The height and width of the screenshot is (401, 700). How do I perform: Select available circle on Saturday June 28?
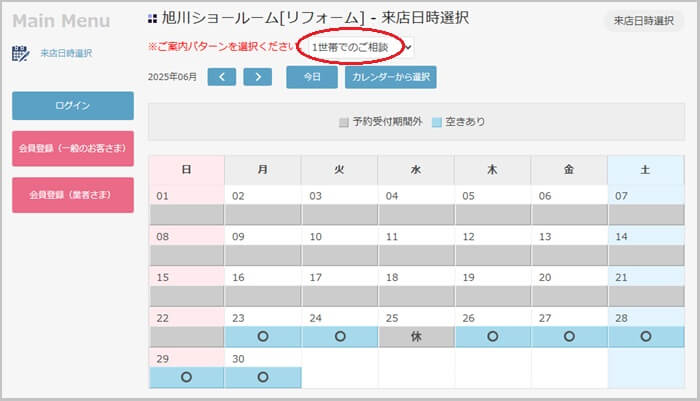pyautogui.click(x=645, y=337)
